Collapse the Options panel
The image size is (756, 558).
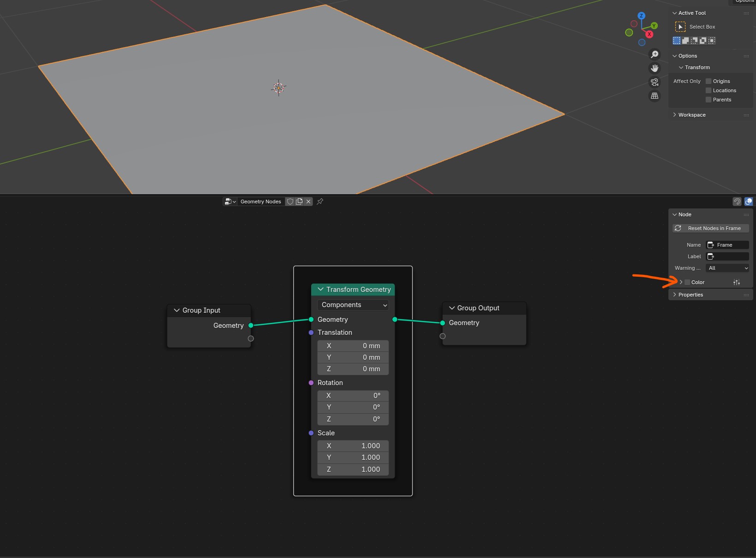675,56
